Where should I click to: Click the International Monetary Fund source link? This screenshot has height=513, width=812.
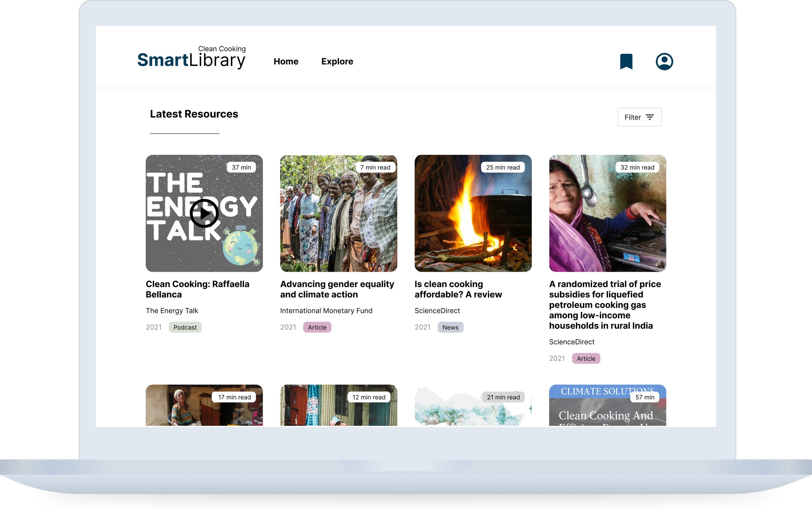326,311
